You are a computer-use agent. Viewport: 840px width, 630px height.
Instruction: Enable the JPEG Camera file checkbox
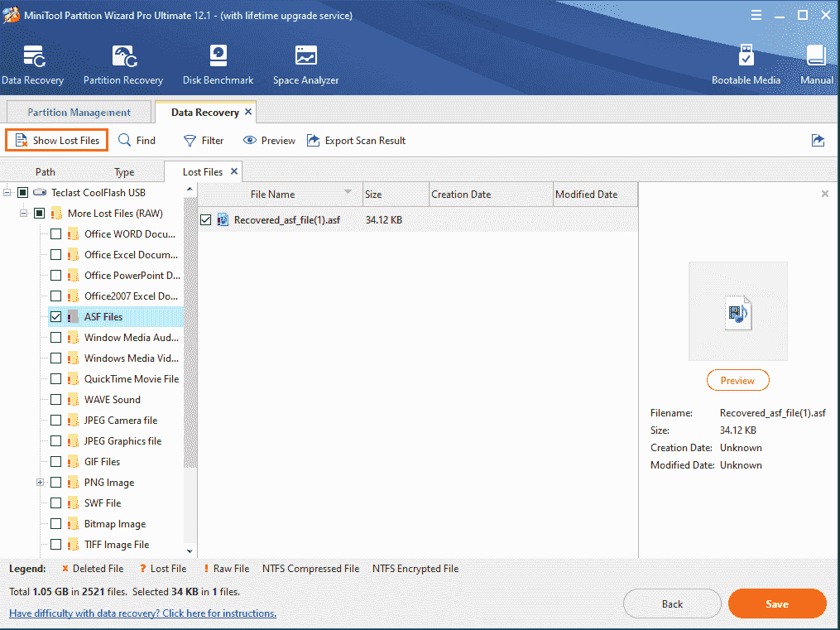pos(55,420)
